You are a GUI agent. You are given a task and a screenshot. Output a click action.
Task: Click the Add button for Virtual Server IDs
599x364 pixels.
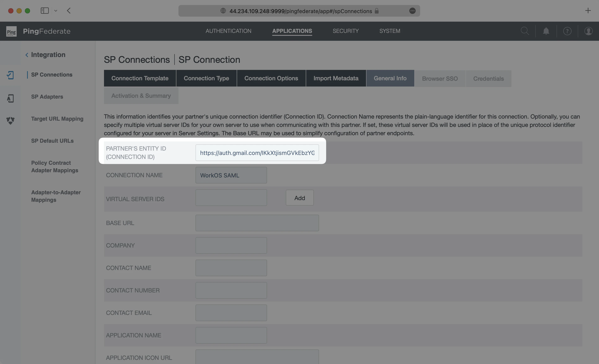coord(299,198)
